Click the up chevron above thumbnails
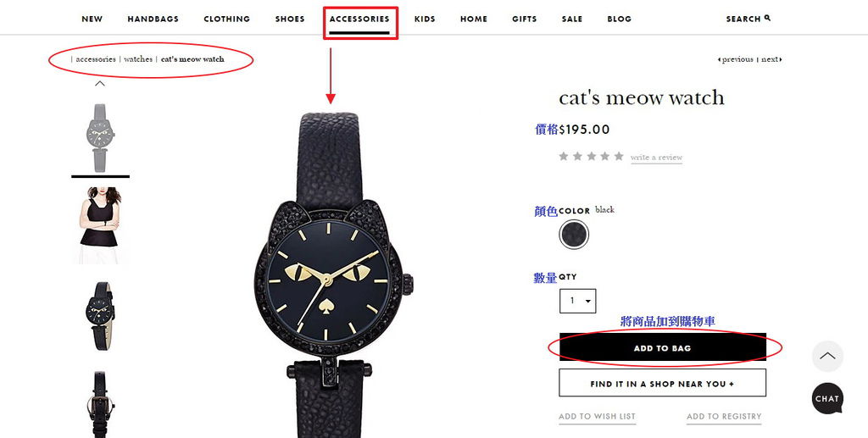868x438 pixels. [100, 84]
